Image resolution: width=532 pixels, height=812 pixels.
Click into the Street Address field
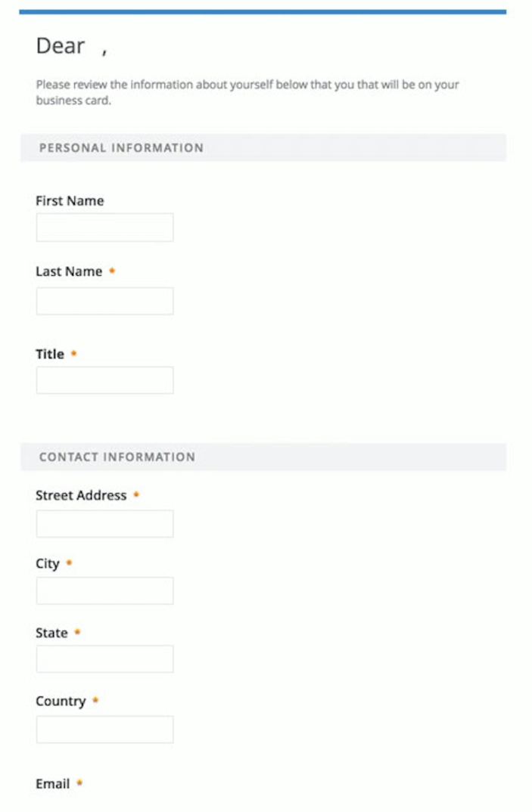click(x=104, y=524)
